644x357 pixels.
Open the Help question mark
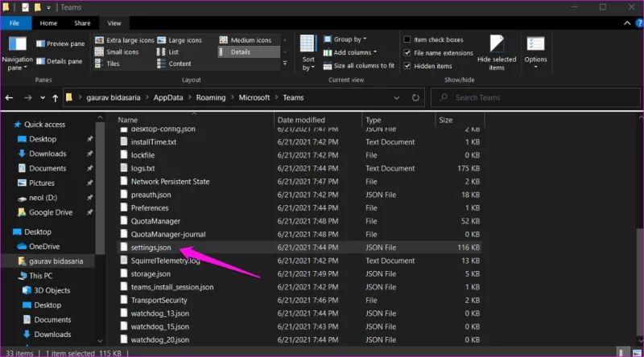coord(639,23)
